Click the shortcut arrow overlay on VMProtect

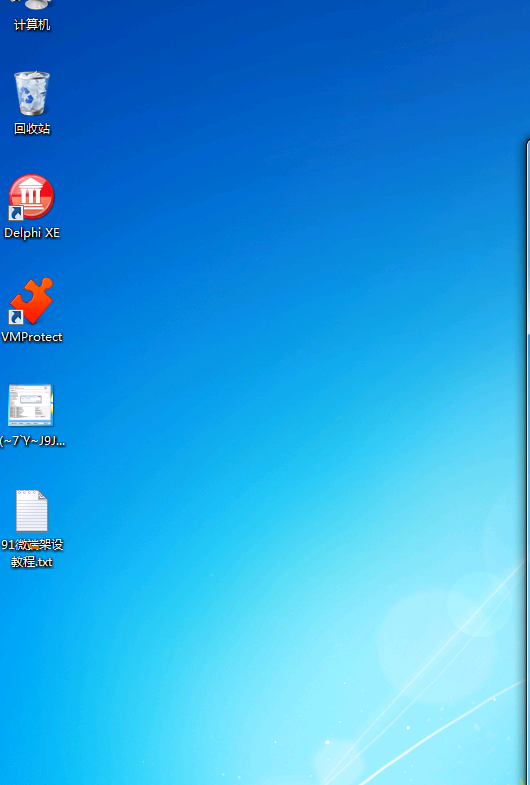tap(16, 317)
